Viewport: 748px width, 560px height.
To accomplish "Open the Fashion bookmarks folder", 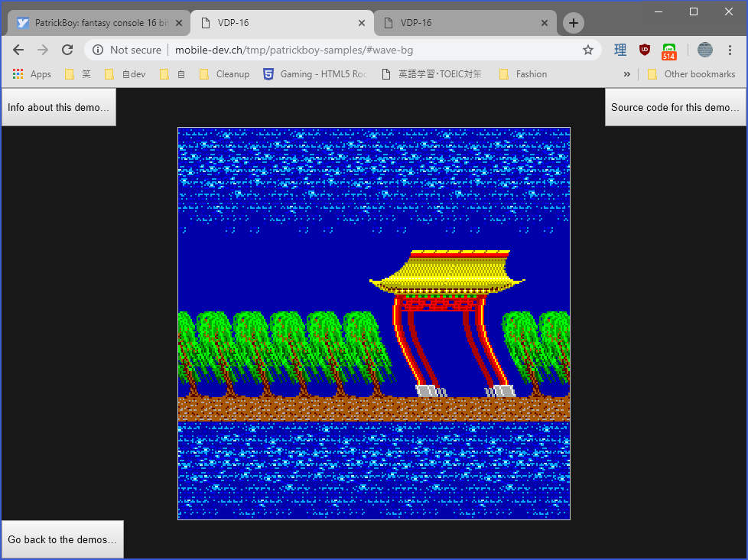I will coord(523,74).
